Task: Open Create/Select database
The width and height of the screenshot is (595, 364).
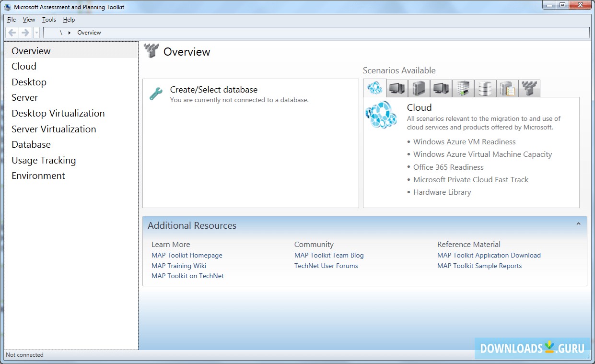Action: tap(214, 90)
